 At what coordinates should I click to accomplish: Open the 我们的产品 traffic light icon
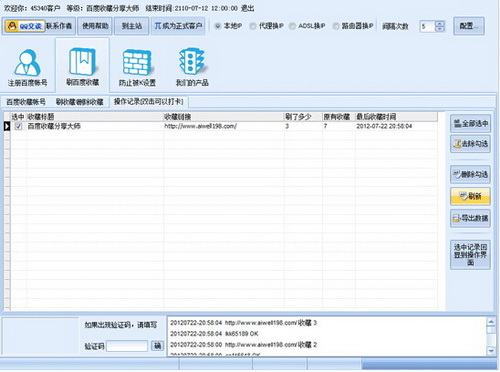(192, 67)
